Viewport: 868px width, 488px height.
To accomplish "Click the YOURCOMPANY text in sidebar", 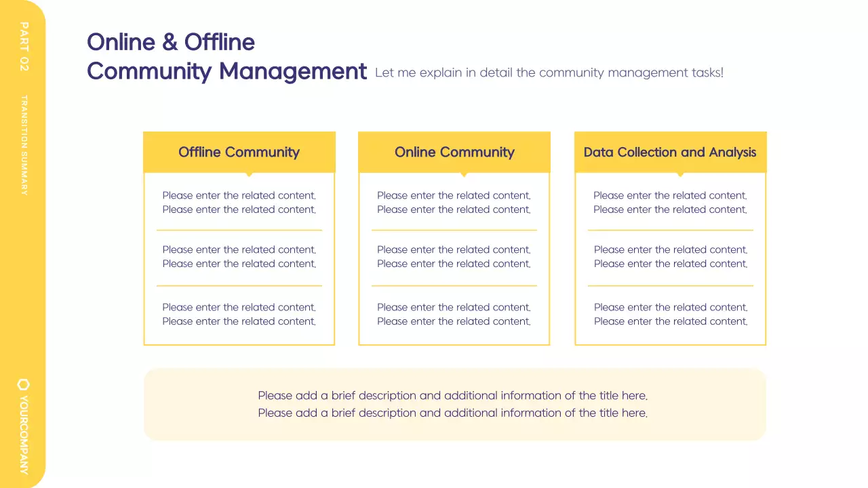I will click(x=24, y=434).
